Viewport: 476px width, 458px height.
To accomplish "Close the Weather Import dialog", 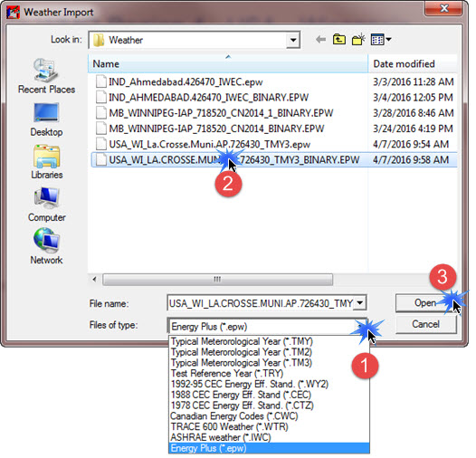I will (x=443, y=8).
